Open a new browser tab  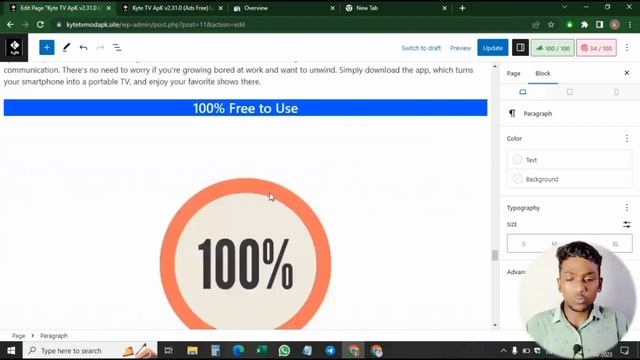click(x=462, y=8)
